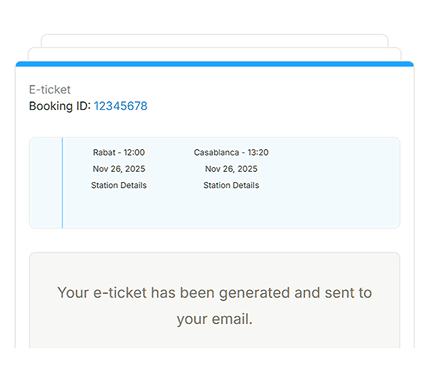This screenshot has height=367, width=437.
Task: Click empty right area of journey panel
Action: (x=333, y=183)
